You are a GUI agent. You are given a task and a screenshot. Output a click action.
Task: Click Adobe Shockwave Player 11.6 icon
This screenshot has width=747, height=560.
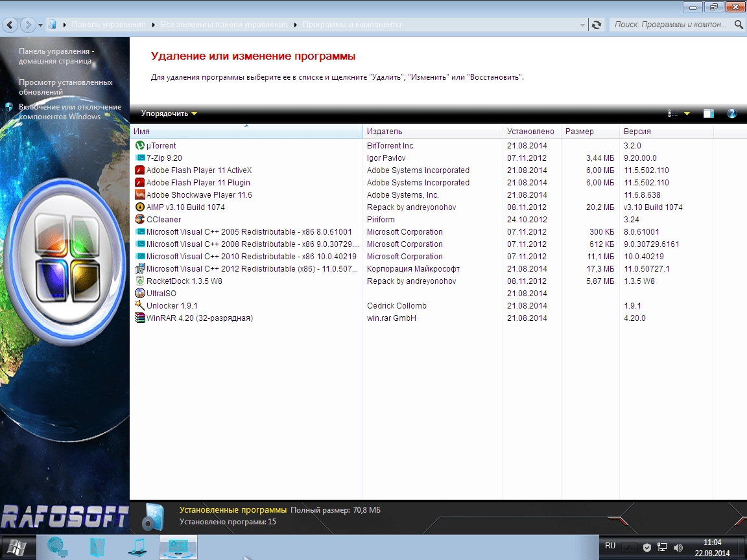(x=139, y=194)
